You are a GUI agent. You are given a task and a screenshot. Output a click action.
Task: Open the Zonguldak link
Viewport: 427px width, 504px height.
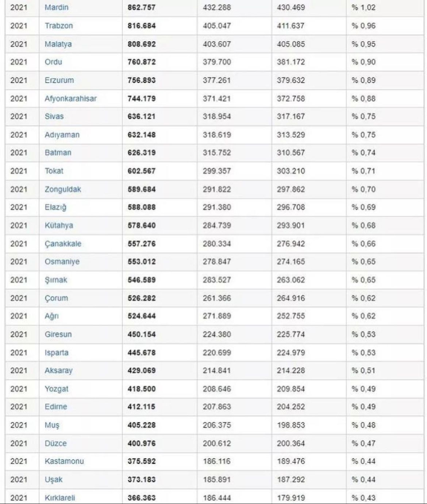click(63, 189)
